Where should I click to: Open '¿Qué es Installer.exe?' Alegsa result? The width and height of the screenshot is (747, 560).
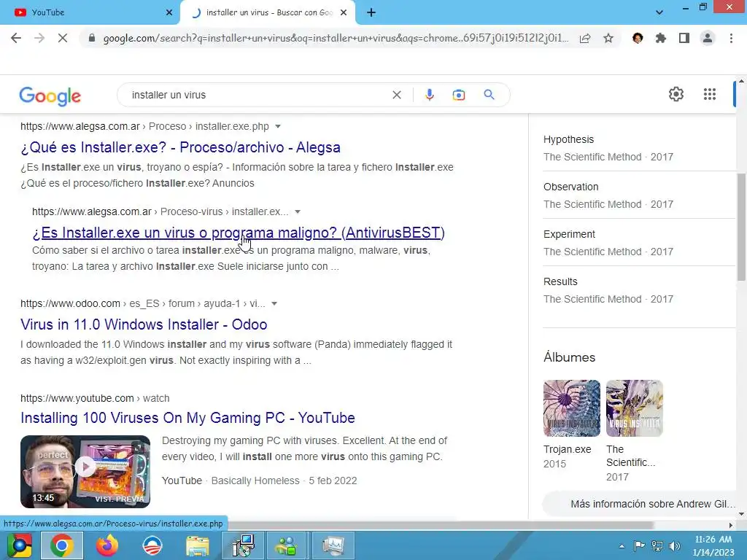tap(180, 147)
